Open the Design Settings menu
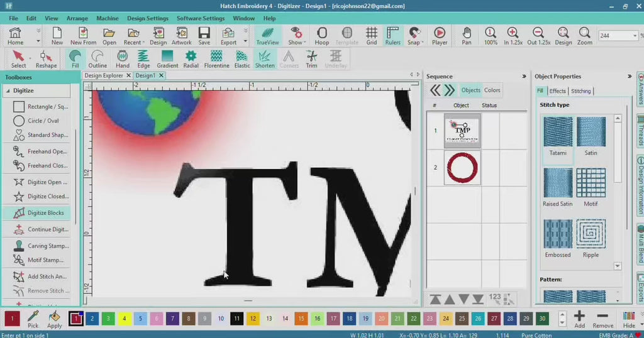Viewport: 644px width, 338px height. pyautogui.click(x=147, y=18)
